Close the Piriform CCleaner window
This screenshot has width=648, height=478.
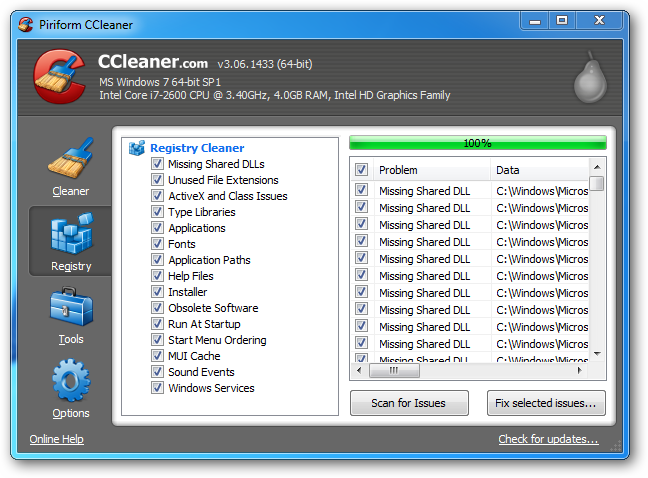point(599,21)
